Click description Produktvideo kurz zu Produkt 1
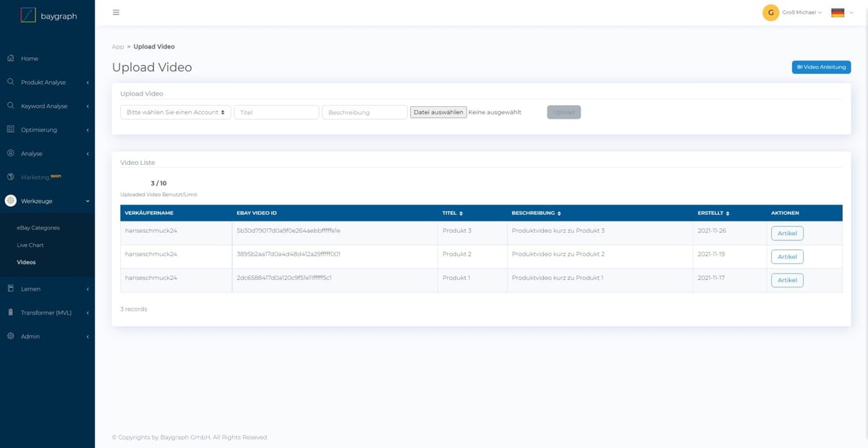Image resolution: width=868 pixels, height=448 pixels. pyautogui.click(x=557, y=278)
